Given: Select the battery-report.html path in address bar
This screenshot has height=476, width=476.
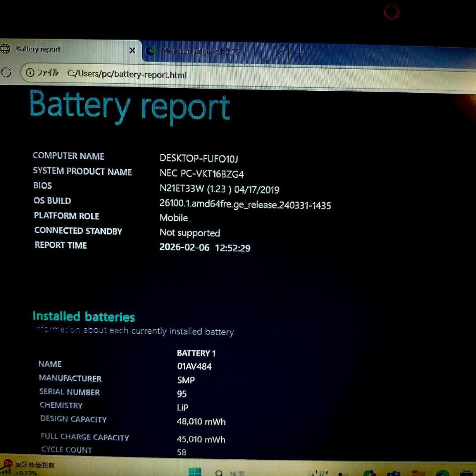Looking at the screenshot, I should (128, 75).
